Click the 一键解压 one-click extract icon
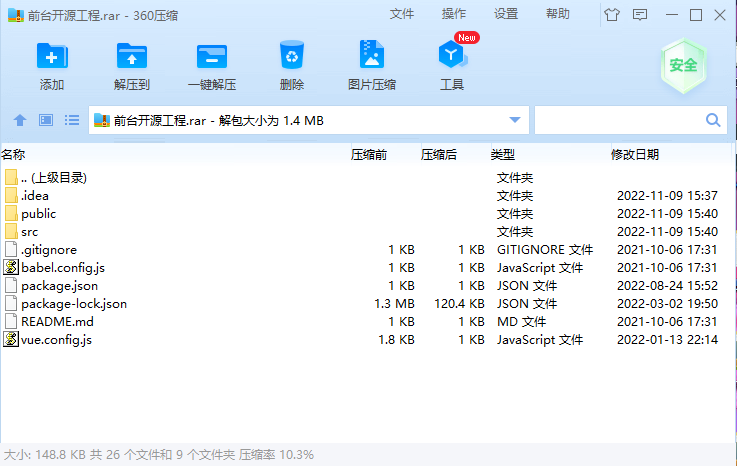The image size is (737, 466). point(212,57)
